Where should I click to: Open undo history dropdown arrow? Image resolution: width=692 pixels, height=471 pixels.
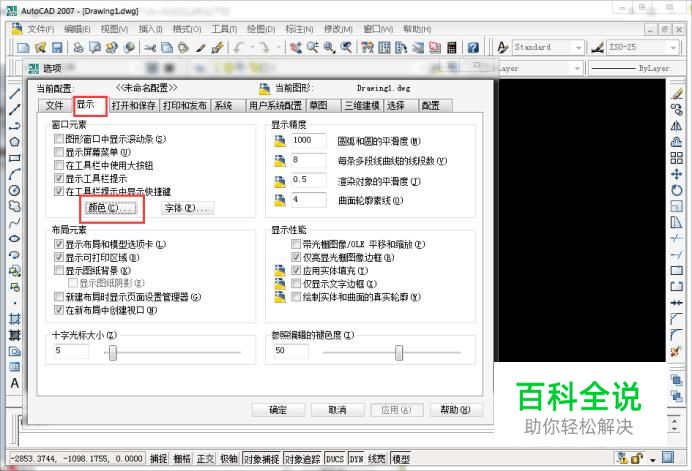252,47
